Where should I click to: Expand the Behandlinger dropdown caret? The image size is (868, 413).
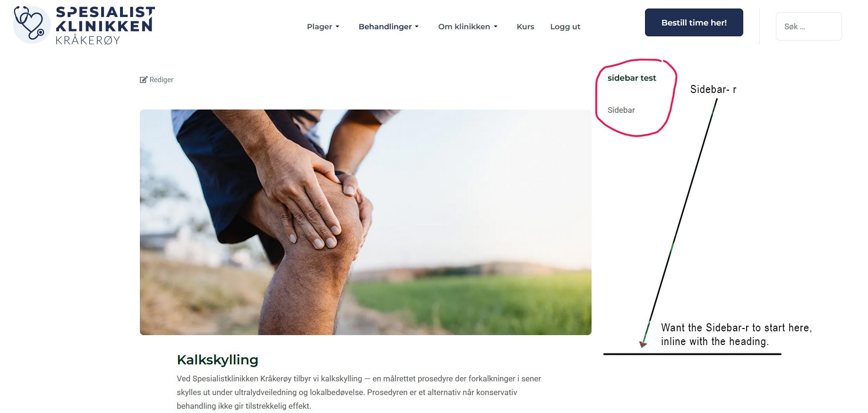[x=417, y=27]
